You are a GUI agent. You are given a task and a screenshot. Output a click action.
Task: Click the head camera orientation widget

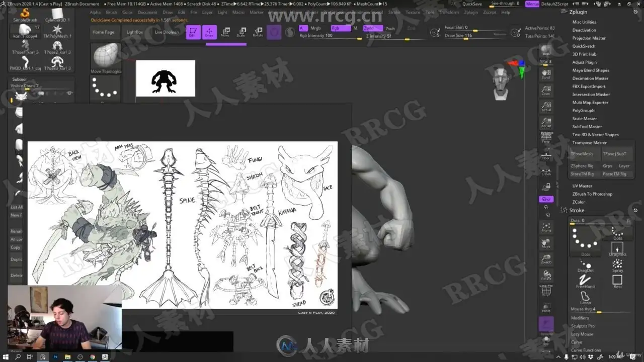(x=500, y=84)
